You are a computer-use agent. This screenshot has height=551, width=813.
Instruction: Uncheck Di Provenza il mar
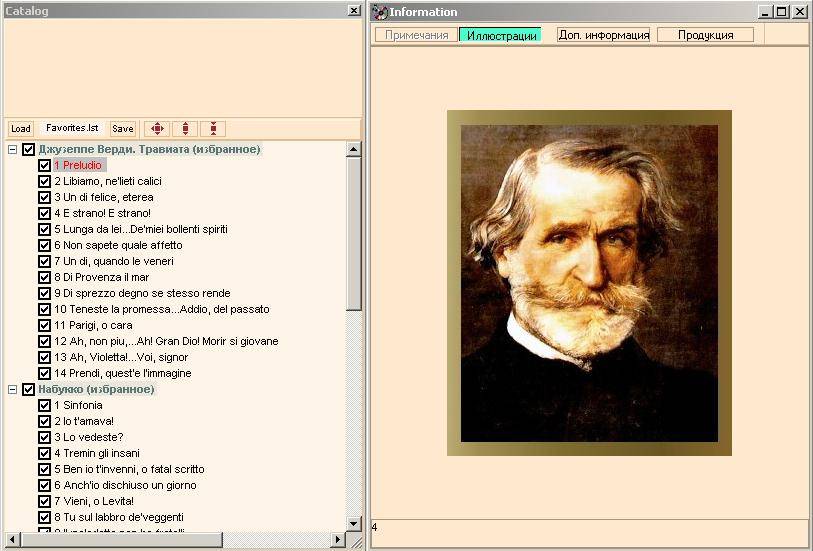[45, 277]
